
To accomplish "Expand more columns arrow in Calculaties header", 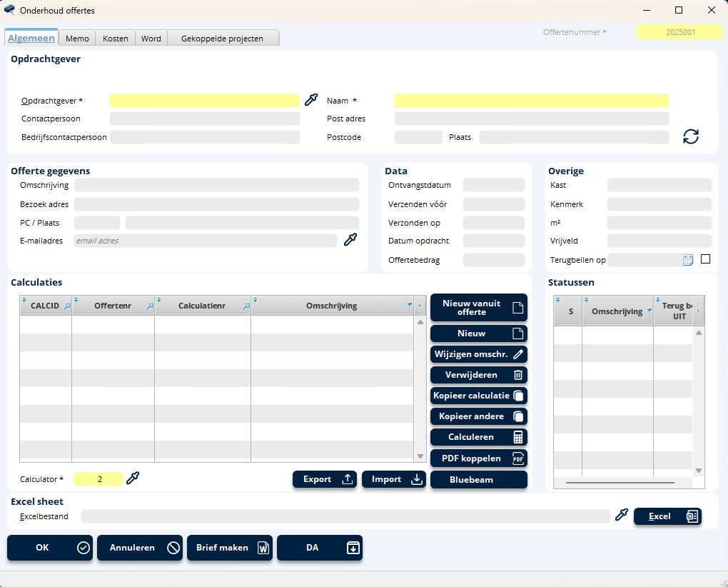I will tap(420, 306).
